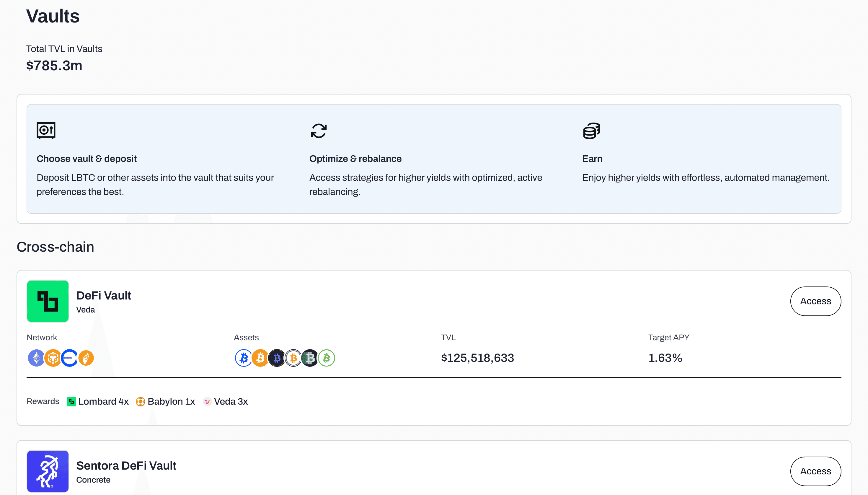
Task: Click the TVL column label
Action: pos(448,338)
